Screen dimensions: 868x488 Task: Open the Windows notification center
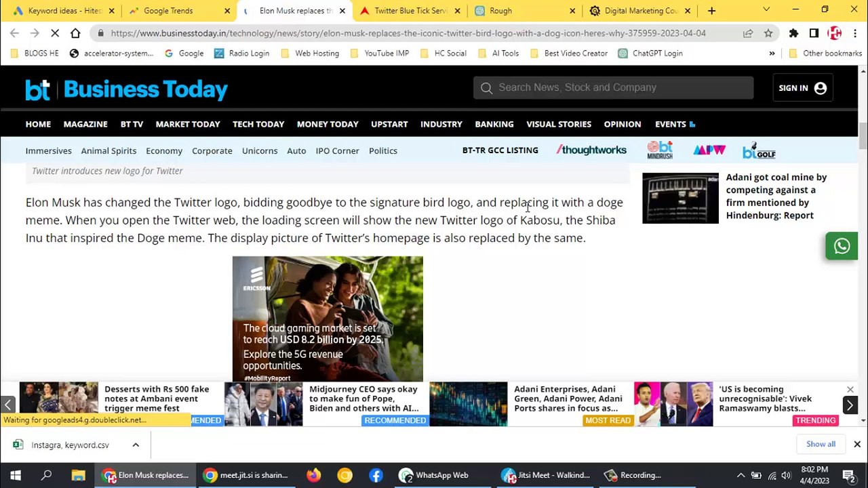click(848, 475)
